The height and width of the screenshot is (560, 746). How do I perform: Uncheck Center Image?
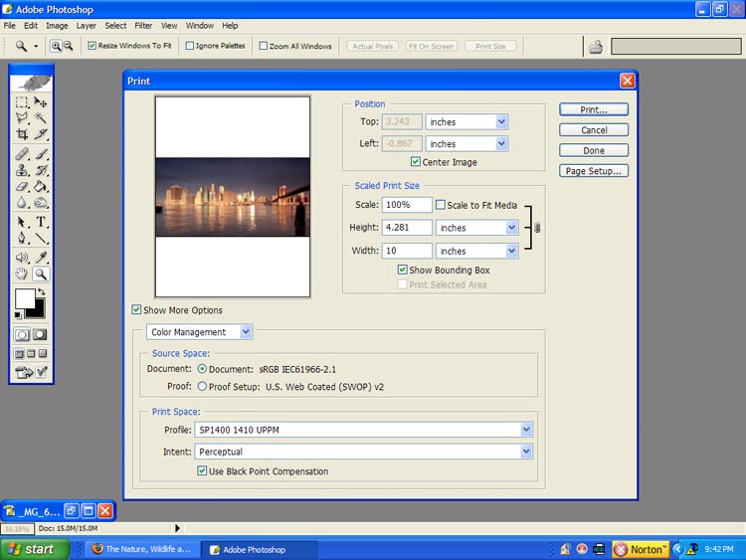point(416,162)
